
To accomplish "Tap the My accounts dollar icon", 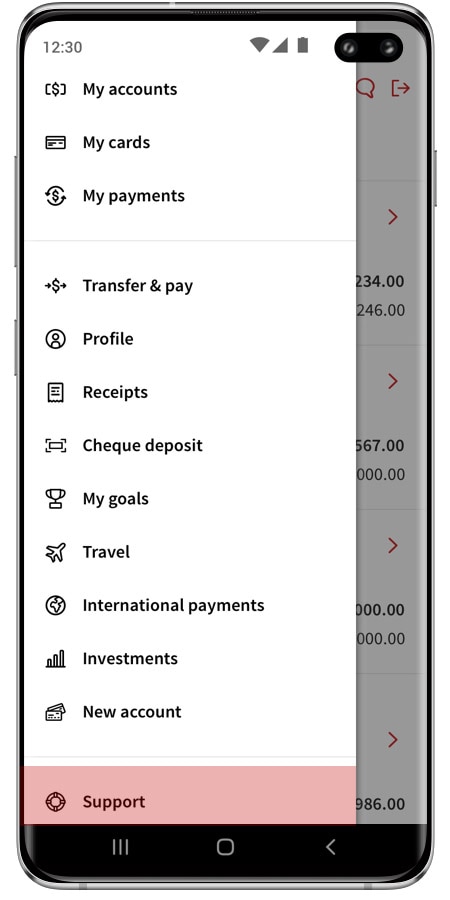I will coord(56,89).
